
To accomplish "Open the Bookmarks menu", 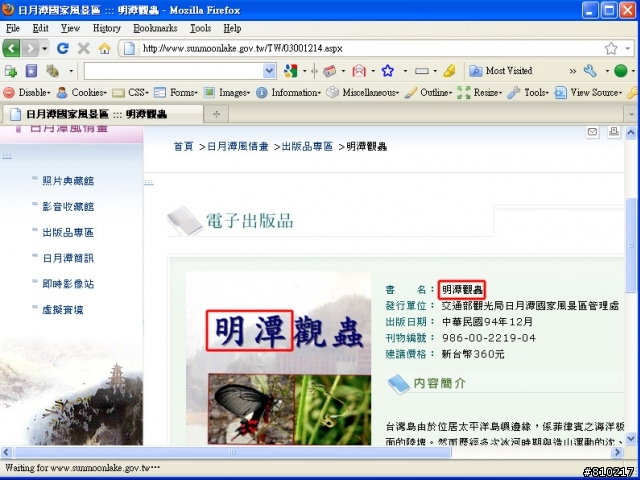I will (155, 29).
